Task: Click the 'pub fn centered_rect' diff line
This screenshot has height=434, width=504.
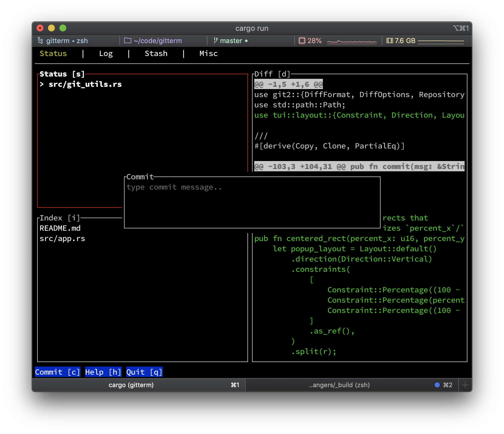Action: (x=359, y=238)
